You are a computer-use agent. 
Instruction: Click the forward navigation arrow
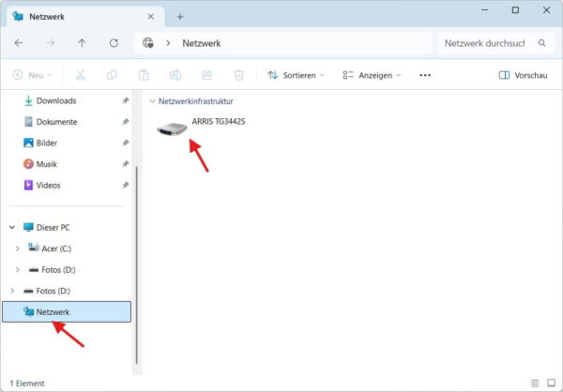(51, 43)
